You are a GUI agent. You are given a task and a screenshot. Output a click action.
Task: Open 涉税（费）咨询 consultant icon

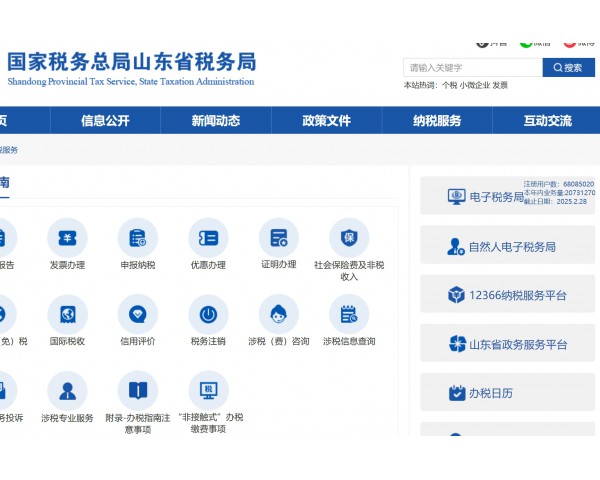click(x=279, y=314)
